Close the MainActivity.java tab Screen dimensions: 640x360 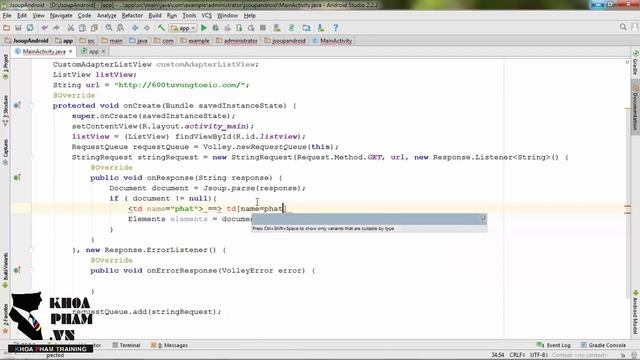[71, 51]
